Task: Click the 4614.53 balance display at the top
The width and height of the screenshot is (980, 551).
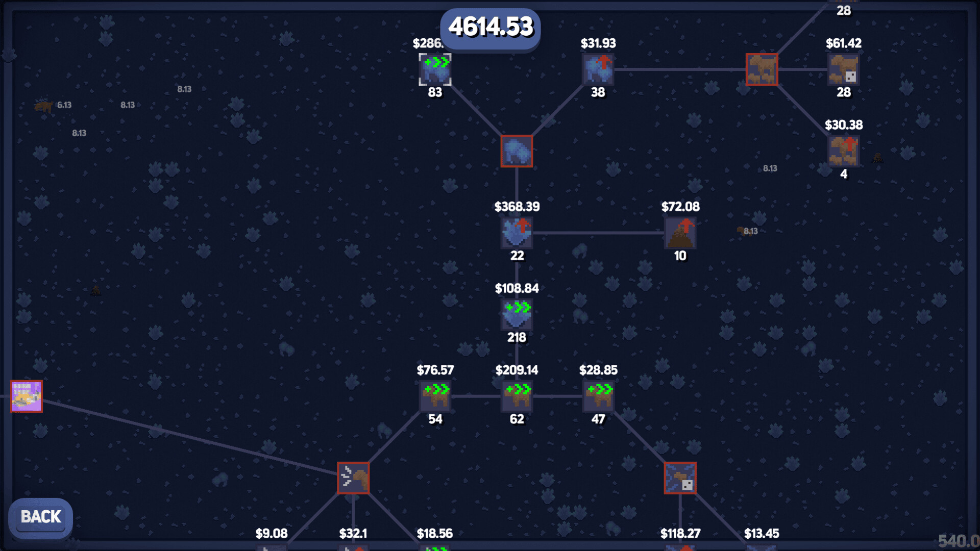Action: coord(489,29)
